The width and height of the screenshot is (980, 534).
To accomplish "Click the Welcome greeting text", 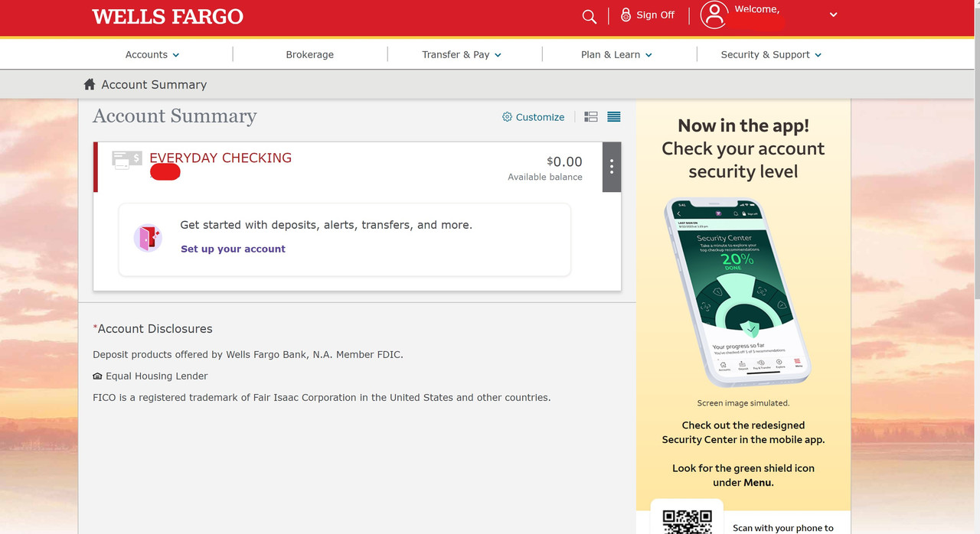I will 757,9.
